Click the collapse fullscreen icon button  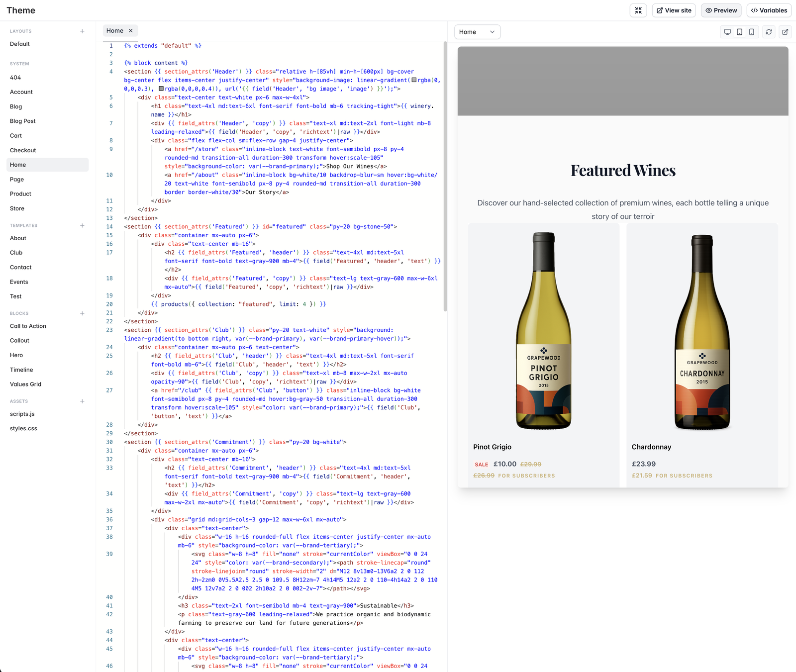point(638,10)
